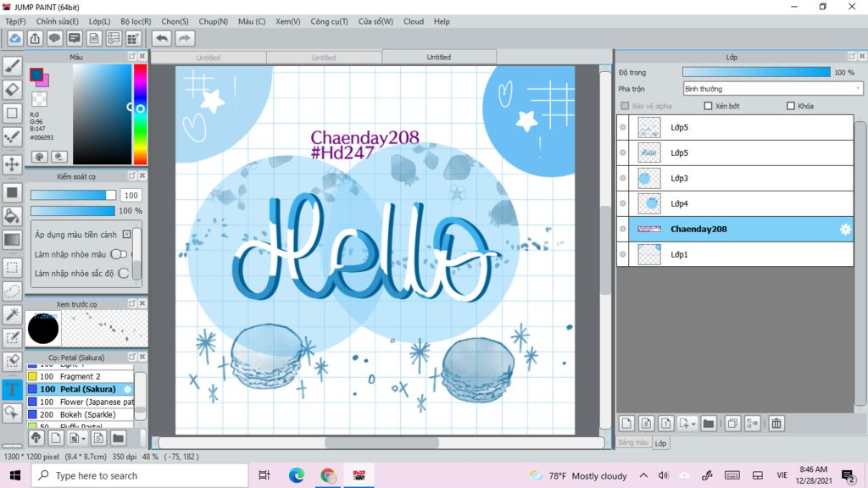The height and width of the screenshot is (488, 868).
Task: Toggle visibility of Lớp3 layer
Action: (623, 178)
